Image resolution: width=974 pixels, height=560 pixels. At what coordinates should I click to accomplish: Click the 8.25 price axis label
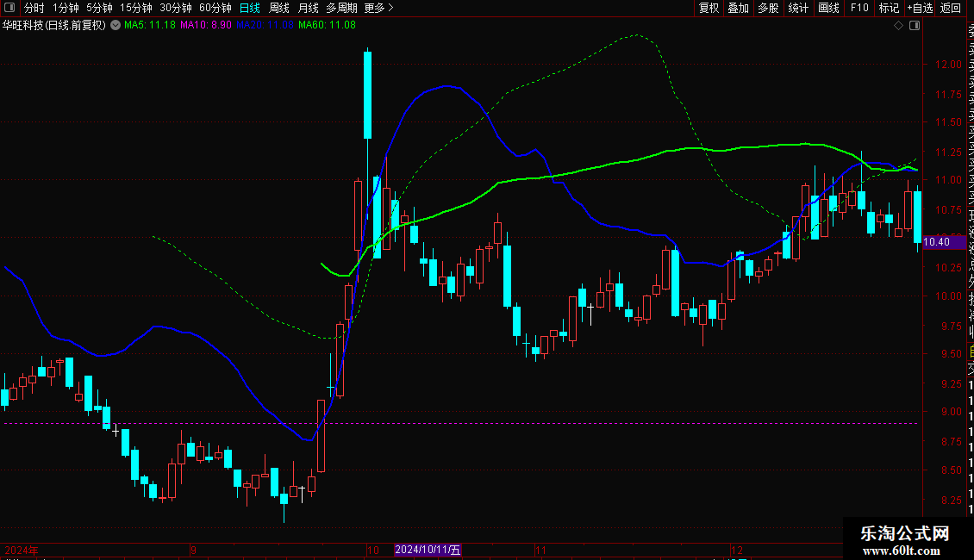[x=951, y=501]
